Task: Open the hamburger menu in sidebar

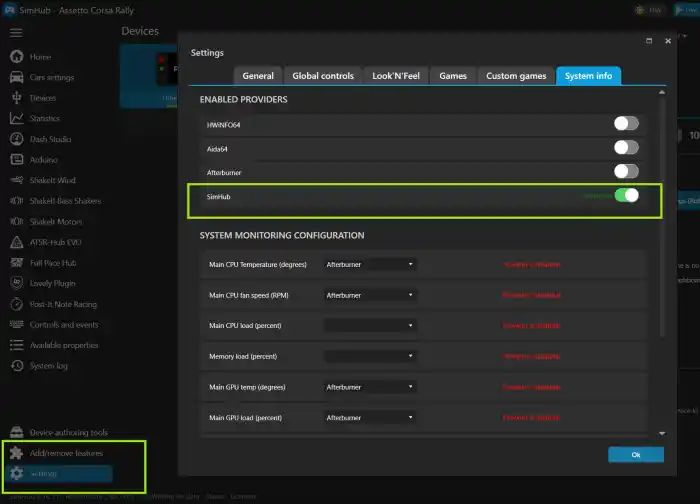Action: (x=16, y=33)
